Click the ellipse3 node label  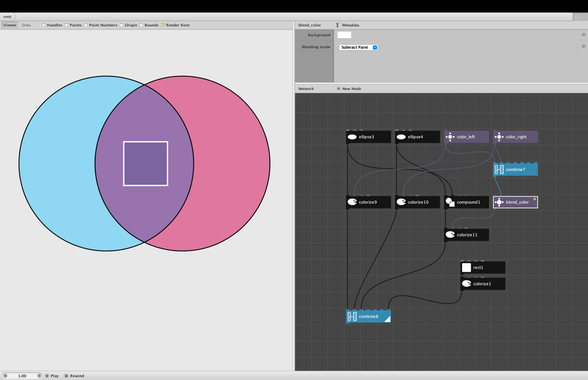tap(366, 137)
